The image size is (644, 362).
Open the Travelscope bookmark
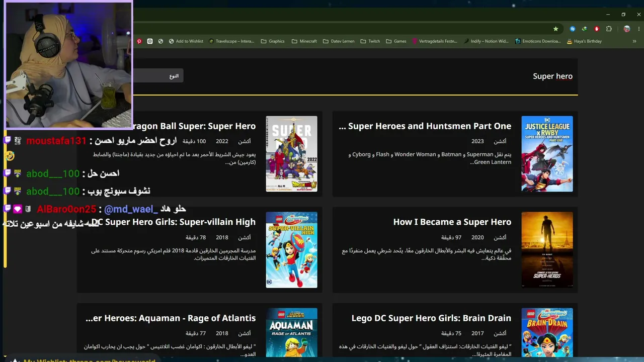pos(231,41)
